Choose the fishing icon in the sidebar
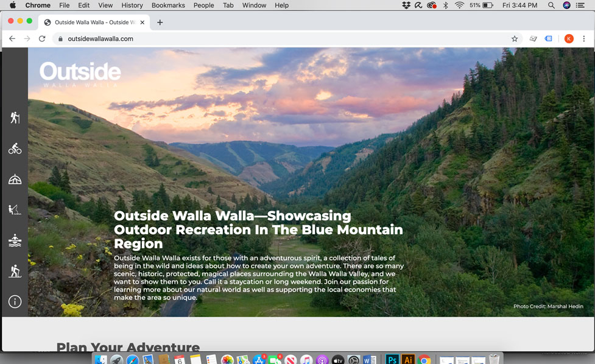Viewport: 595px width, 364px height. click(x=15, y=210)
